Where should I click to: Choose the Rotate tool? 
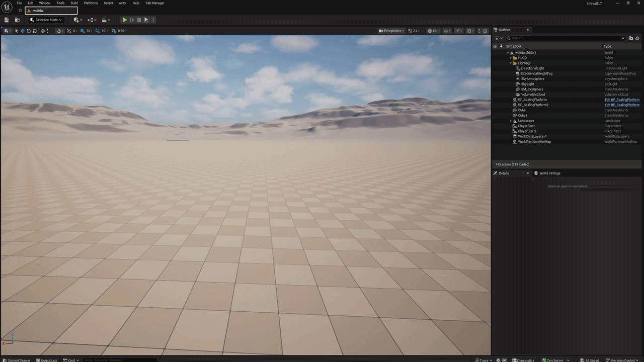pyautogui.click(x=28, y=31)
